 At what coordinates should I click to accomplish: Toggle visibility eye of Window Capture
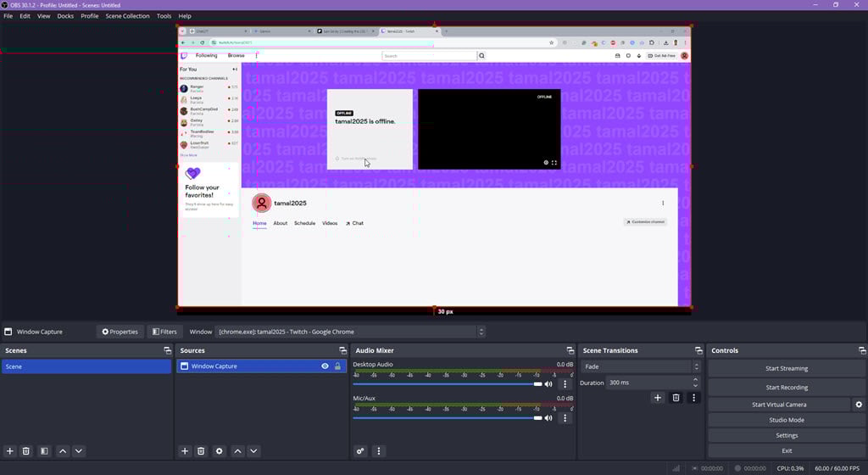[x=325, y=366]
